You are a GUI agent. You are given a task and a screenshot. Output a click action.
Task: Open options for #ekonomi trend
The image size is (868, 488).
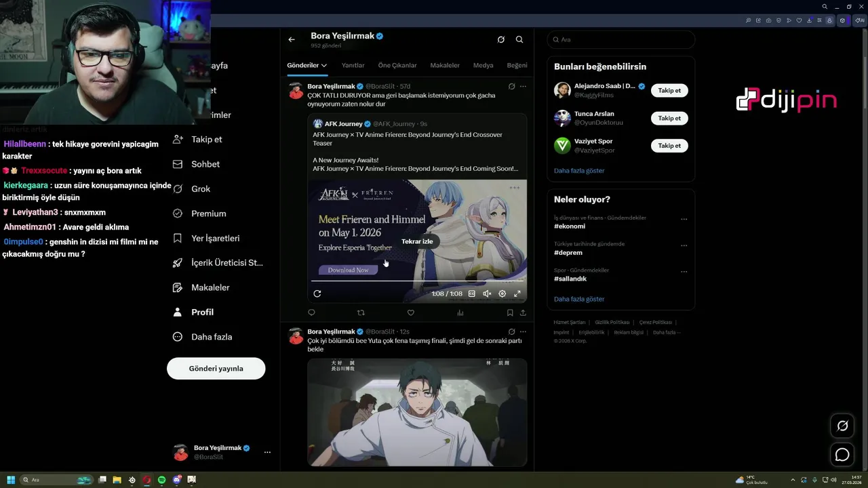pyautogui.click(x=684, y=219)
